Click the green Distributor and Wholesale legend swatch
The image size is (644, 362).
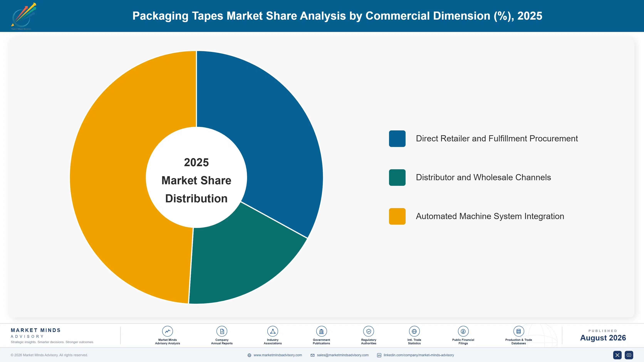pos(397,178)
